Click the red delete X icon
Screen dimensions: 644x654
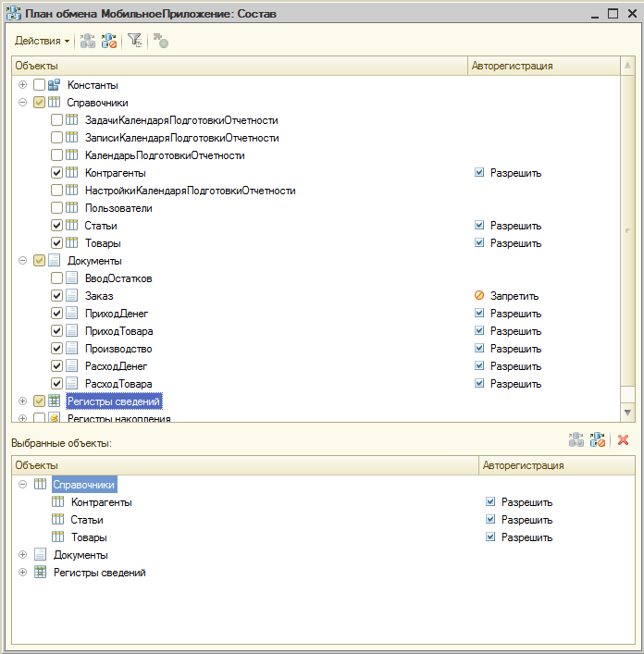point(623,440)
